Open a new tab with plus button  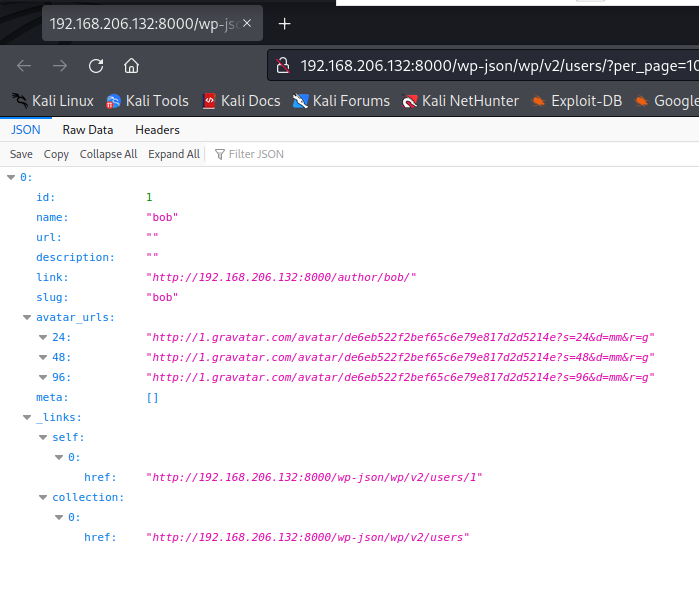[284, 24]
